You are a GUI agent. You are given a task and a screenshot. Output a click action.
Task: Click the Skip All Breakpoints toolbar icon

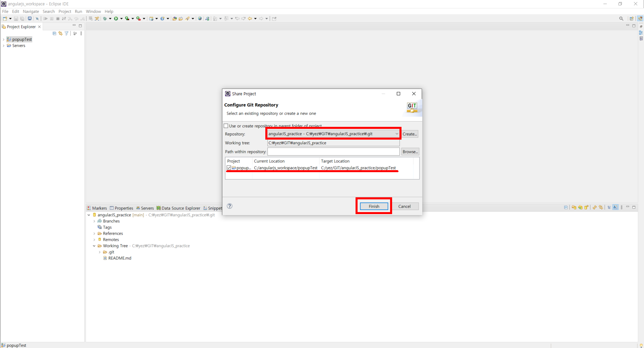(37, 18)
